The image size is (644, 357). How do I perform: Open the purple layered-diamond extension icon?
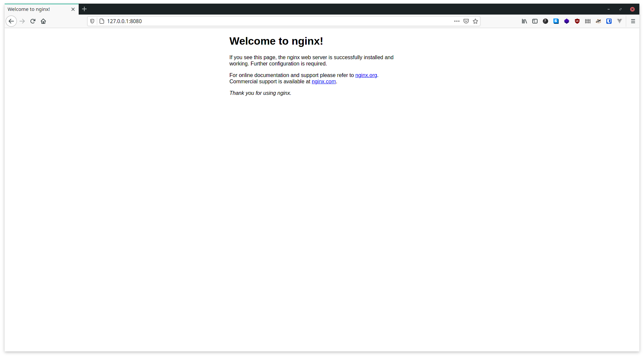click(x=567, y=21)
